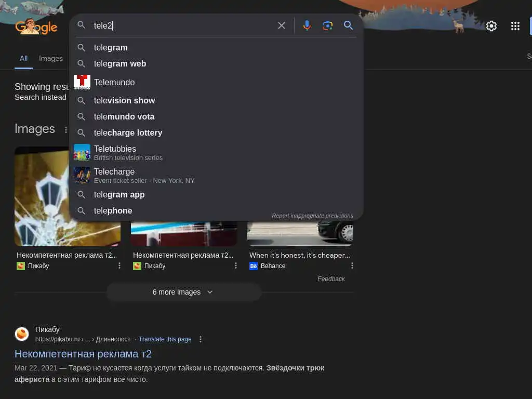
Task: Go to Google homepage via doodle logo
Action: [36, 26]
